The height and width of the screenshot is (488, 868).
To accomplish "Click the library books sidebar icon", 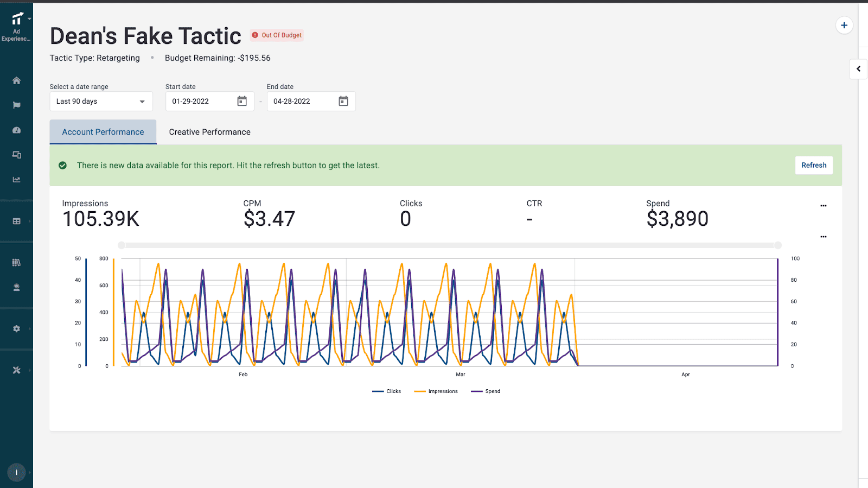I will click(16, 263).
